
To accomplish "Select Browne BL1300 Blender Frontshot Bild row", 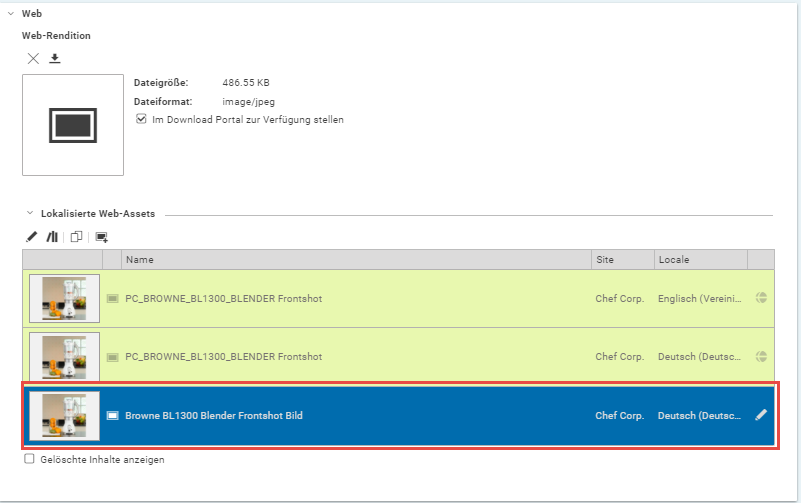I will click(x=214, y=415).
